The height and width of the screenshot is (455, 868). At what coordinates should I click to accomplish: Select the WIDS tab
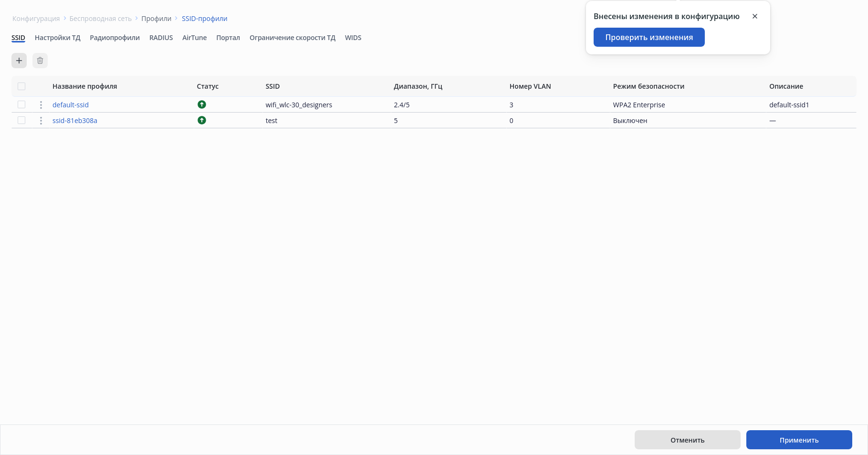(x=353, y=38)
